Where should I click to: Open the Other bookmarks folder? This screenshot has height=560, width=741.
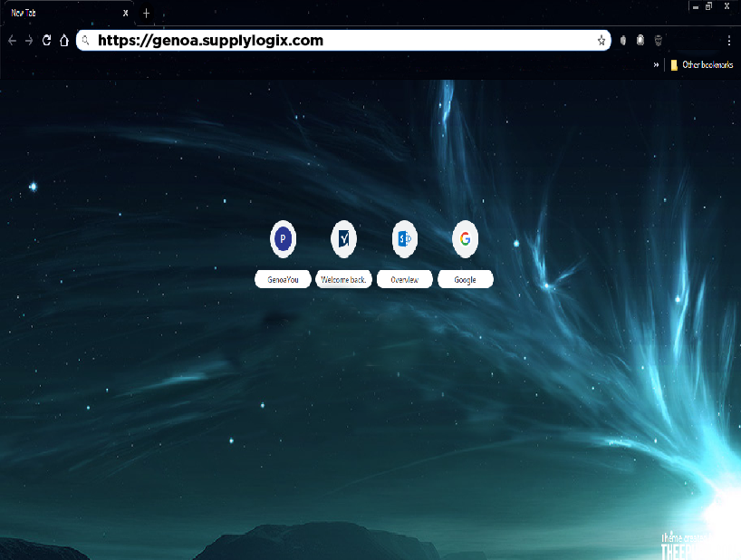pos(701,65)
